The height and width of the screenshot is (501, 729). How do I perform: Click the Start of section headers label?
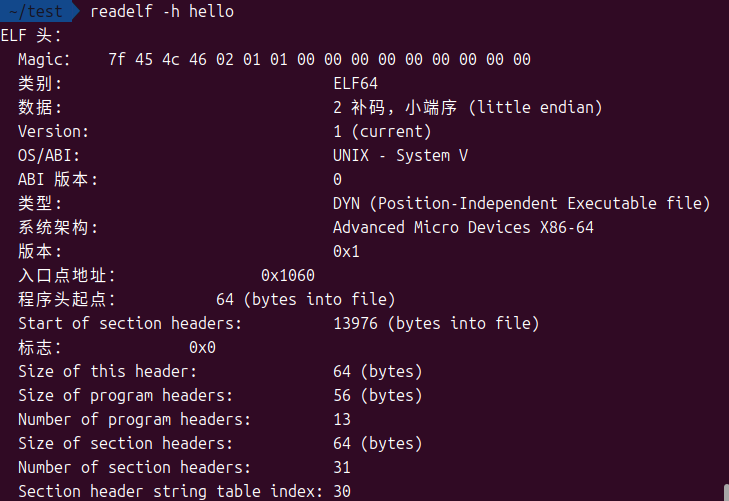point(130,323)
